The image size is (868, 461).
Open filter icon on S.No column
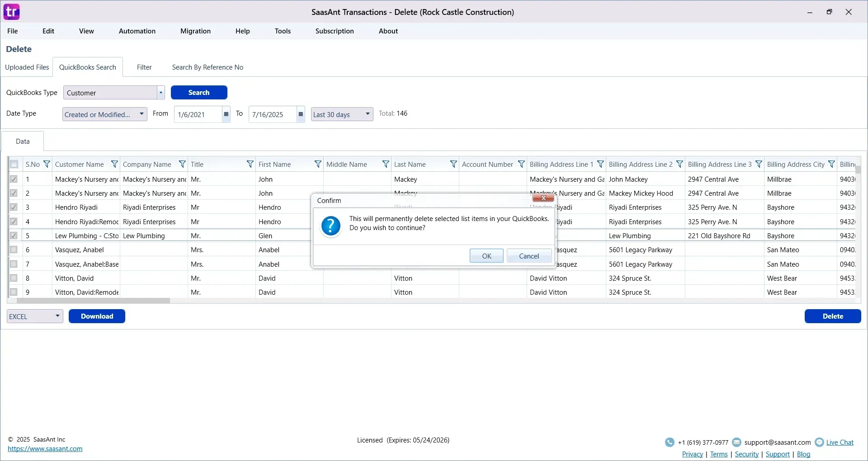(47, 164)
